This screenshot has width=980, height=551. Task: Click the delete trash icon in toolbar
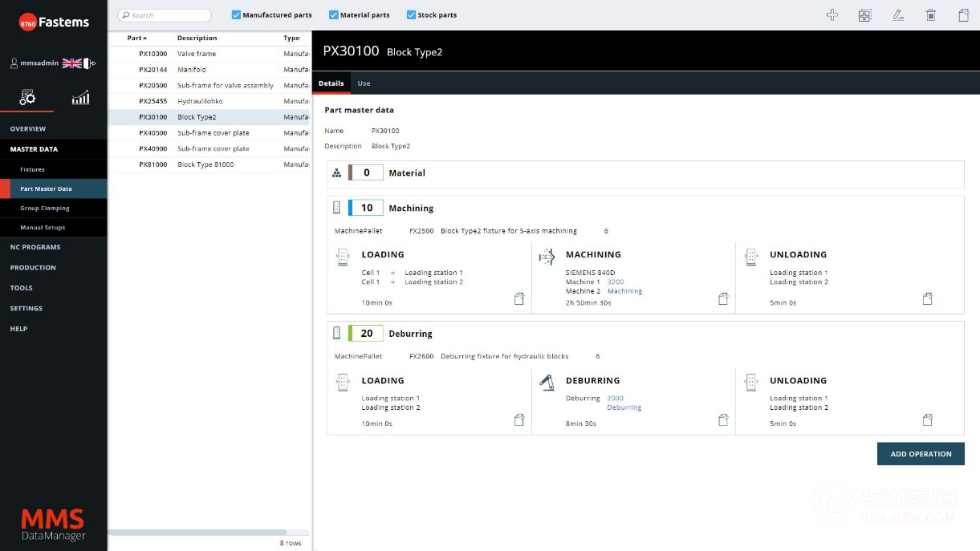[931, 15]
